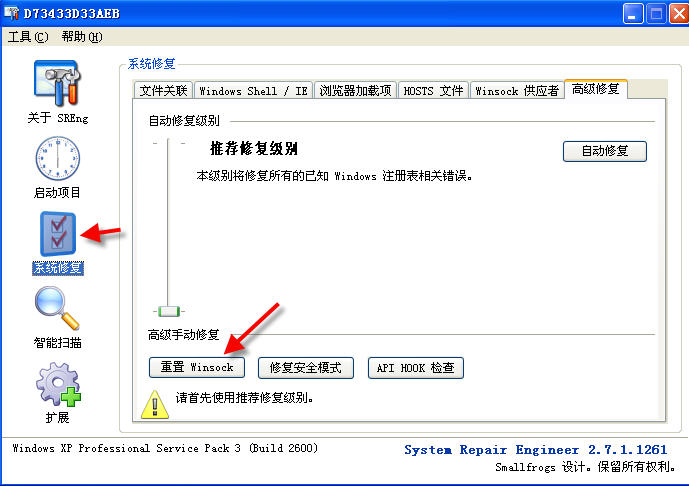Open the 帮助 menu
689x486 pixels.
[82, 37]
